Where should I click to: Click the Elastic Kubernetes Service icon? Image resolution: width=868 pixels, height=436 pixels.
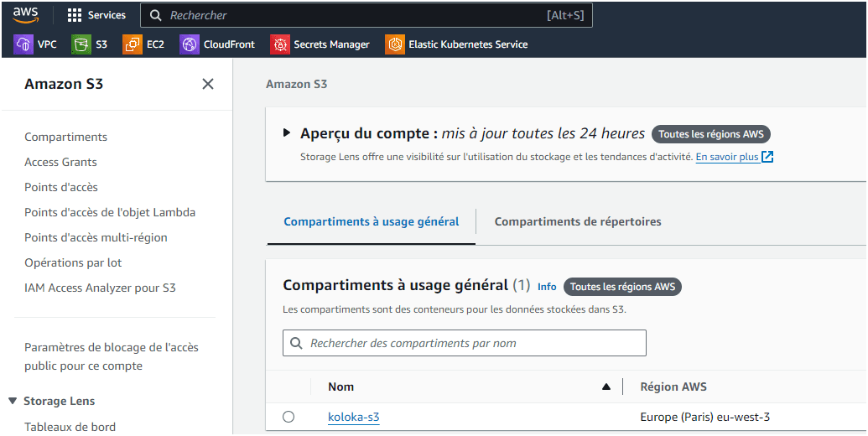395,44
